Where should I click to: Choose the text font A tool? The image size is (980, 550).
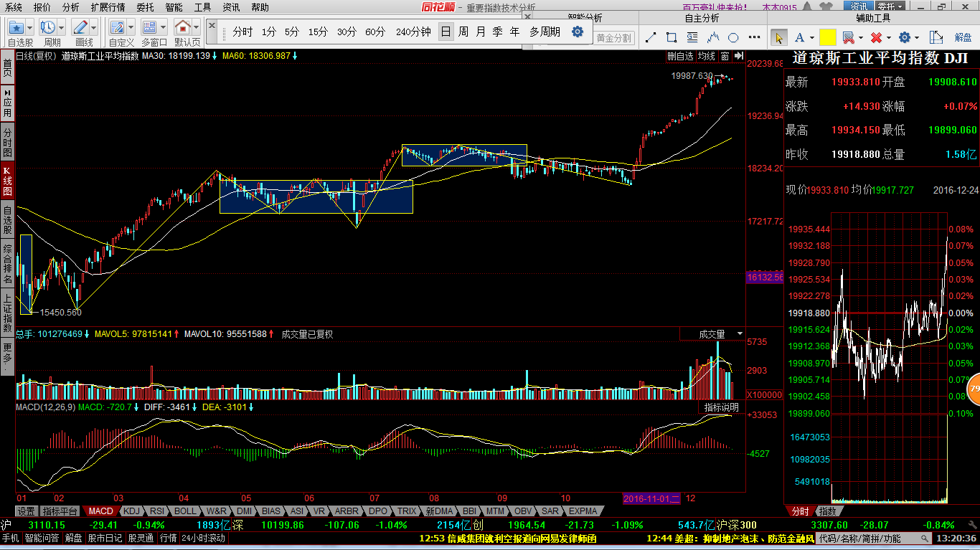coord(800,37)
